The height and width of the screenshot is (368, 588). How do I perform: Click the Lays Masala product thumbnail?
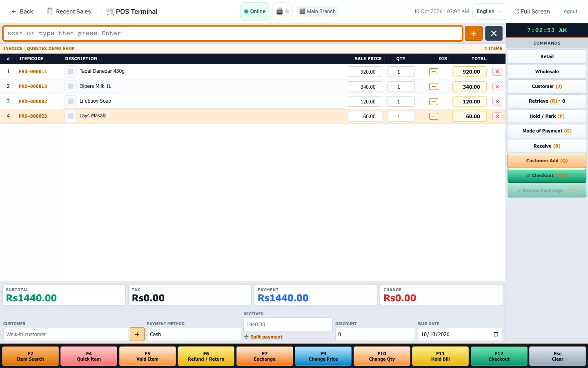[x=71, y=116]
